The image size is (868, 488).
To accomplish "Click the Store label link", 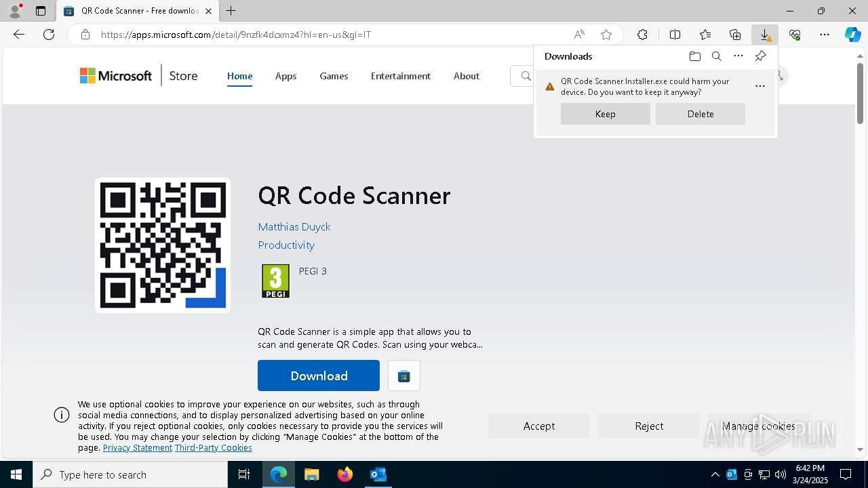I will 183,76.
